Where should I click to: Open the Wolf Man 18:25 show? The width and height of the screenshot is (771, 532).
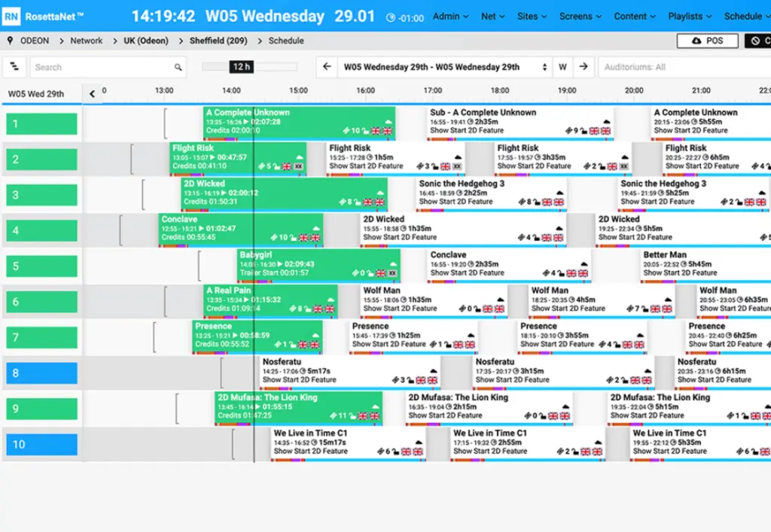pos(602,300)
